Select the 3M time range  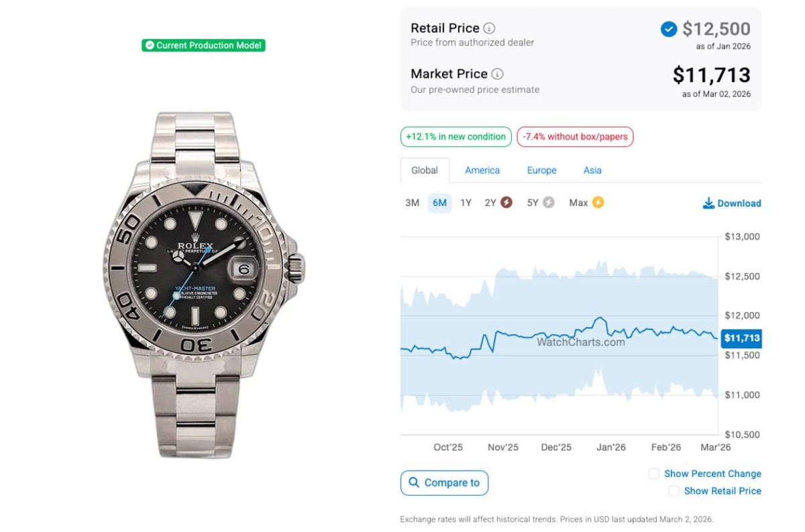pyautogui.click(x=412, y=203)
